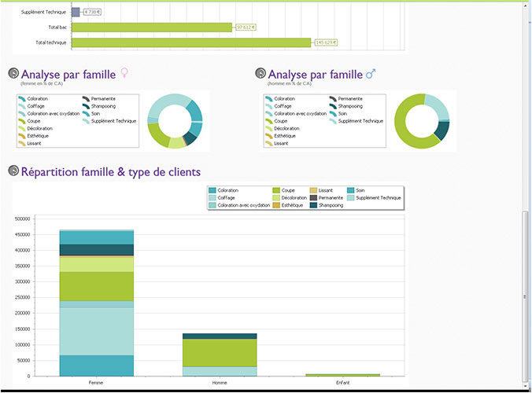Image resolution: width=532 pixels, height=393 pixels.
Task: Click the icon beside the female Analyse par famille heading
Action: tap(13, 74)
